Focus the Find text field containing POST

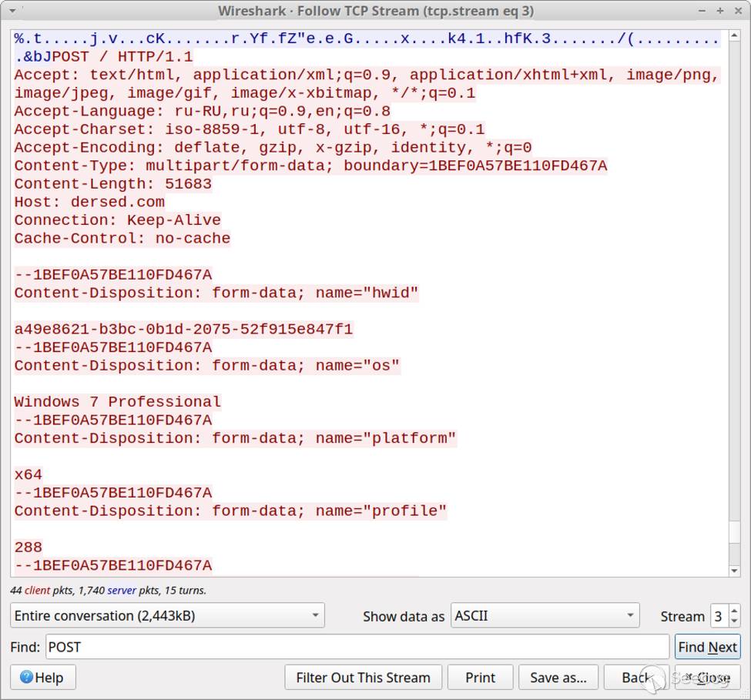click(x=357, y=647)
